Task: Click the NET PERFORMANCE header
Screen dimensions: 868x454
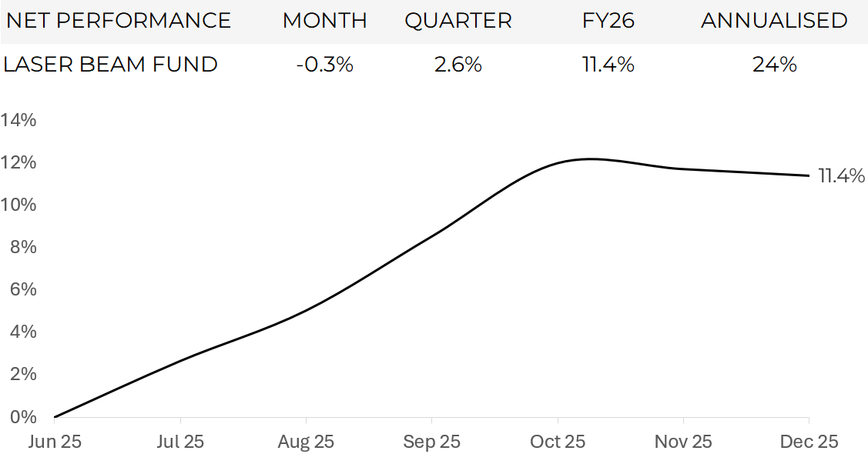Action: 119,21
